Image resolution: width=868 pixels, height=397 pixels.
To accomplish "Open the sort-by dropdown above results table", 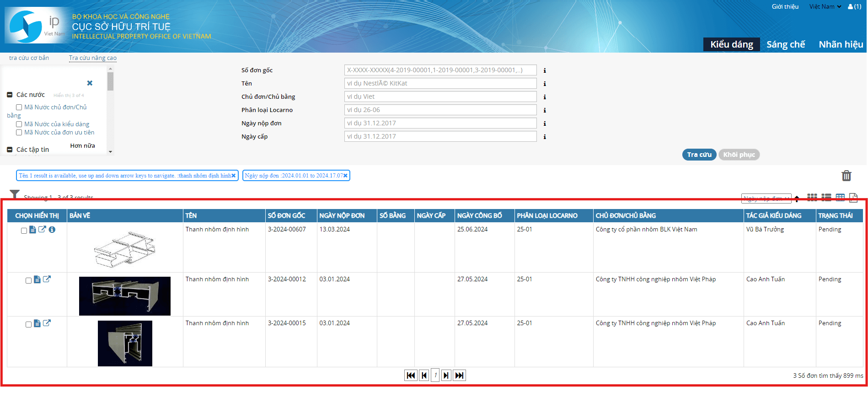I will tap(766, 198).
